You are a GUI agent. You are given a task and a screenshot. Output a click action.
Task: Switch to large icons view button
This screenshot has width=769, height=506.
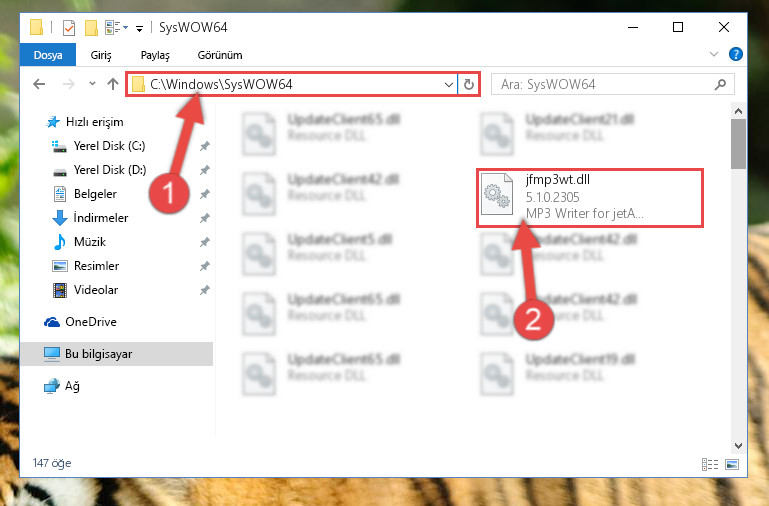pyautogui.click(x=732, y=464)
